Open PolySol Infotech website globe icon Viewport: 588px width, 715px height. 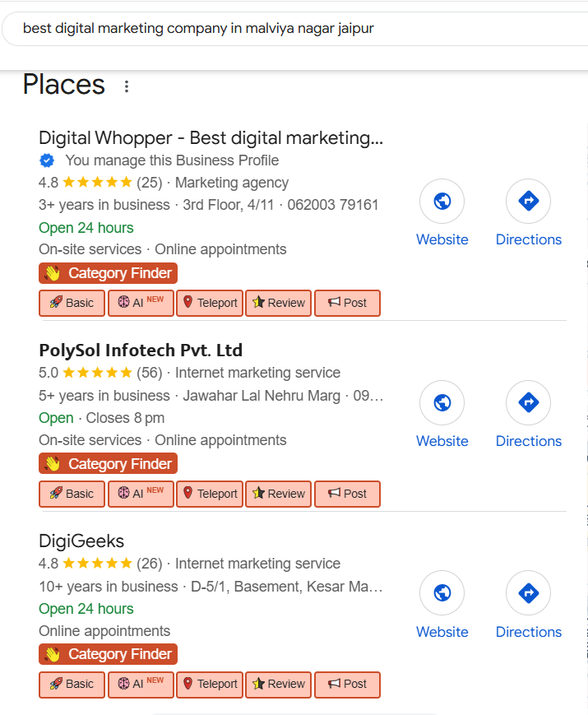tap(442, 403)
